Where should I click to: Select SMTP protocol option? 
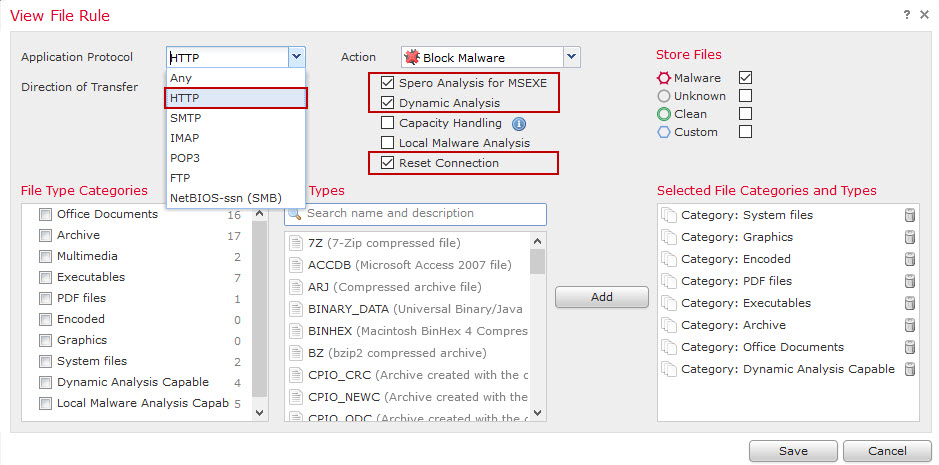click(236, 118)
